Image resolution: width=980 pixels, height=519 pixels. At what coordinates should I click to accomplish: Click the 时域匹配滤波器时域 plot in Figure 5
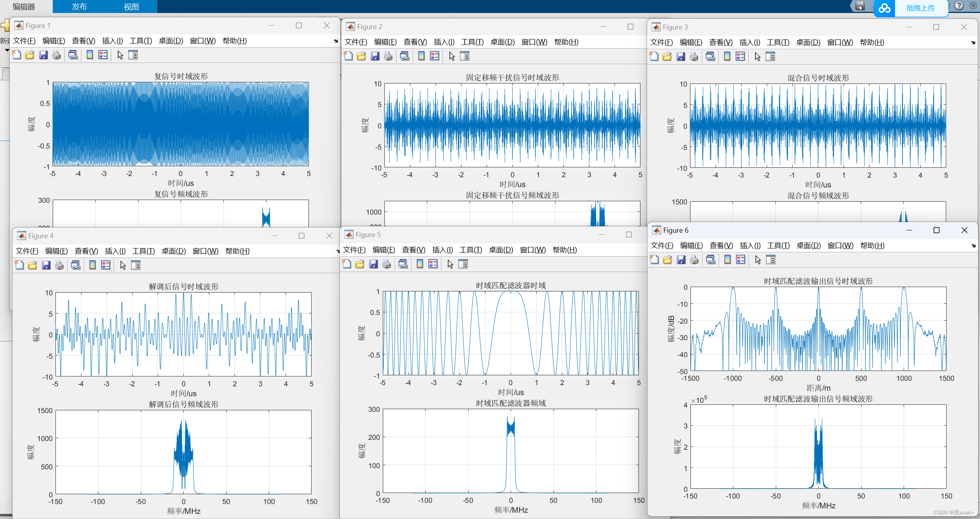tap(511, 333)
